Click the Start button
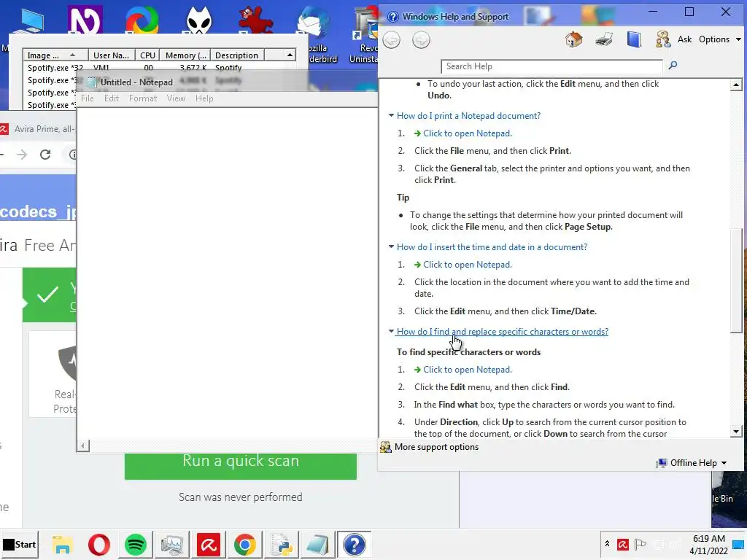The width and height of the screenshot is (747, 560). point(20,544)
